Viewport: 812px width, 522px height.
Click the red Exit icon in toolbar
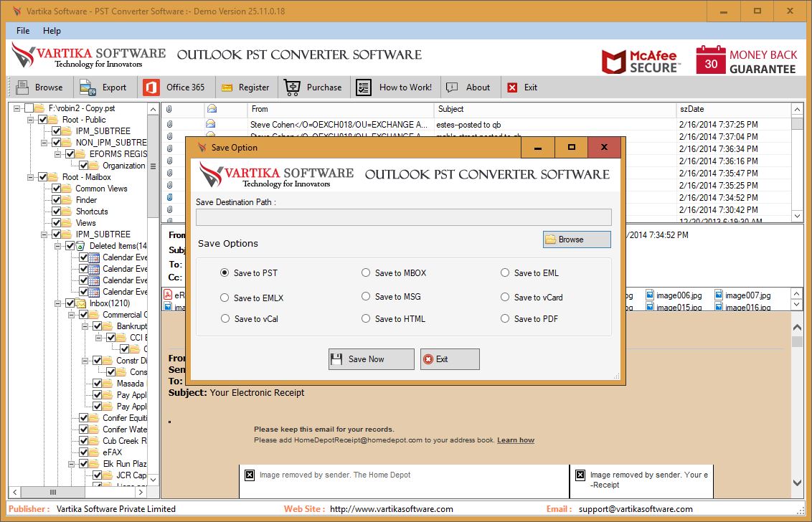tap(512, 87)
